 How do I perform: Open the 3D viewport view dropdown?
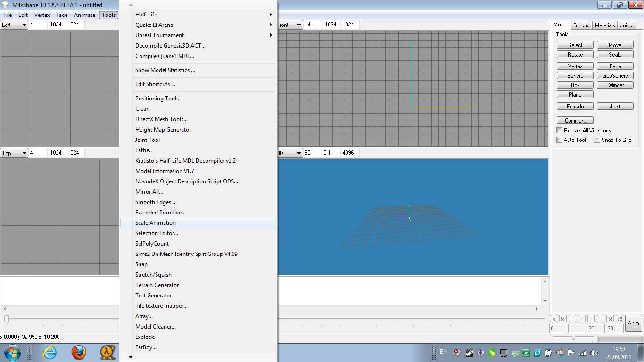coord(289,153)
